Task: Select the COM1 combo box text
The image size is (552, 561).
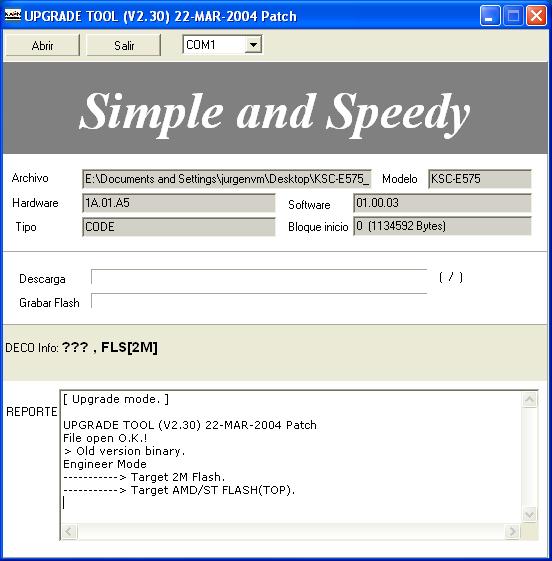Action: pos(214,45)
